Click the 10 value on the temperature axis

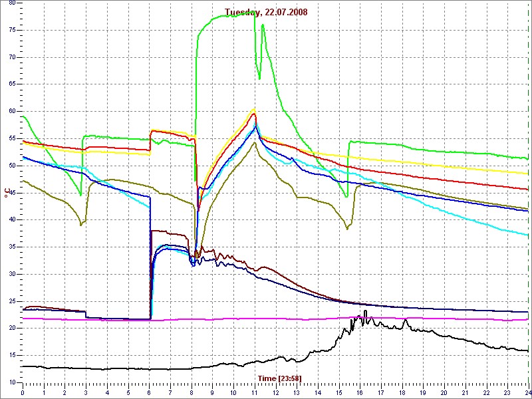click(13, 382)
